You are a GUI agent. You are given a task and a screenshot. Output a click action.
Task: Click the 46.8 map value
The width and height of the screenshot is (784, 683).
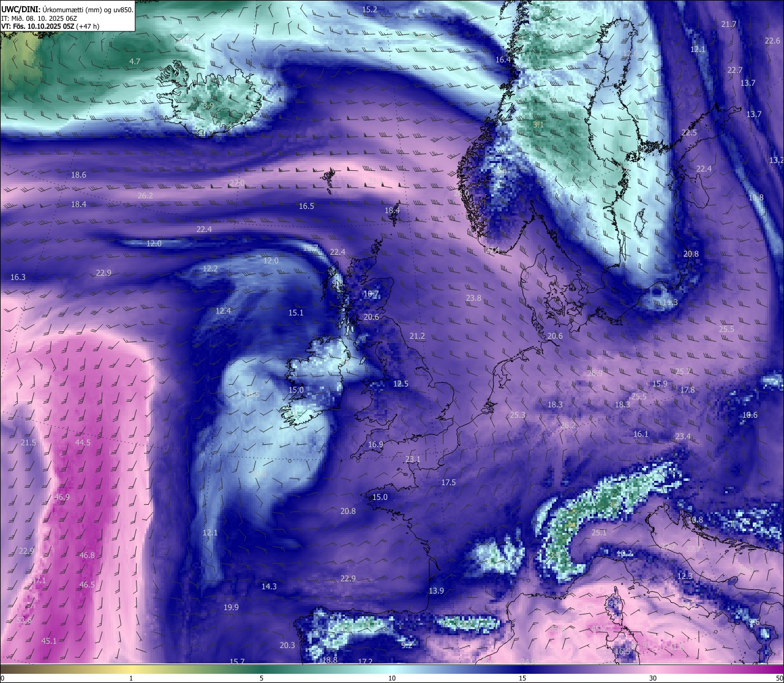click(x=87, y=555)
